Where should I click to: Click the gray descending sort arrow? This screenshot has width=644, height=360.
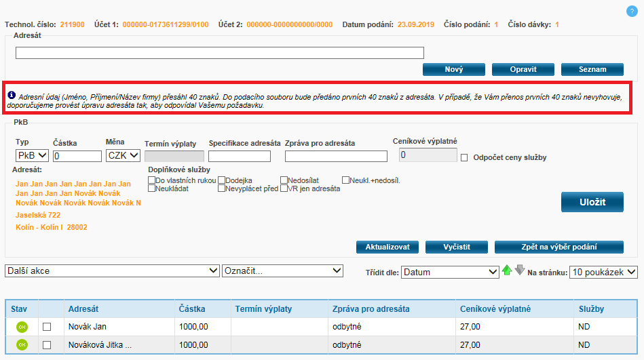click(x=519, y=270)
